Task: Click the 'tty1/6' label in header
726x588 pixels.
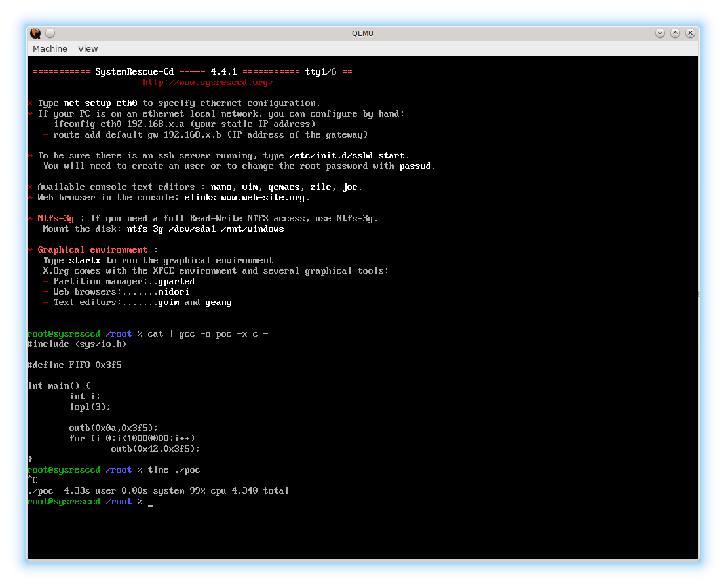Action: click(x=321, y=72)
